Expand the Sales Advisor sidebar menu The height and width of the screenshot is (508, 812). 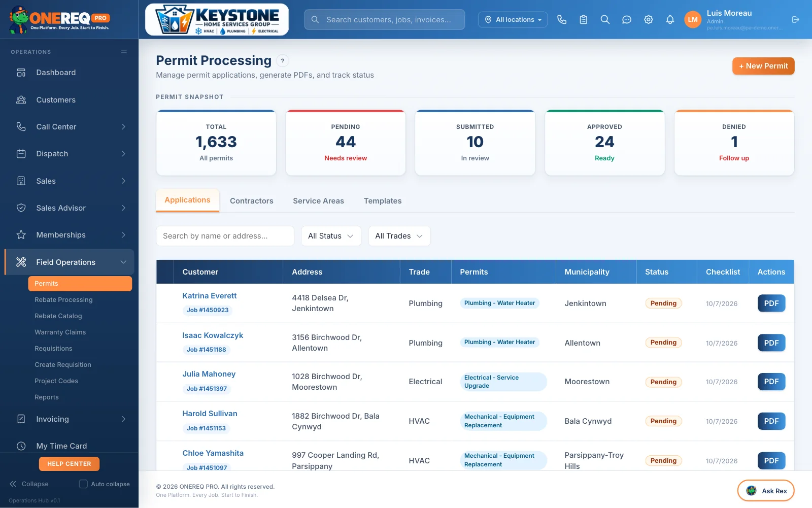click(69, 208)
